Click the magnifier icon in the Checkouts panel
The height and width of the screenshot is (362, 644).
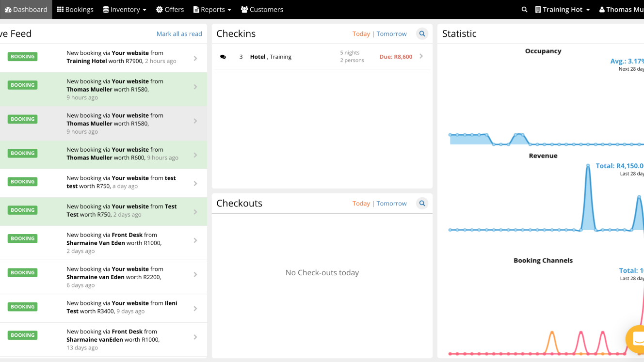422,203
